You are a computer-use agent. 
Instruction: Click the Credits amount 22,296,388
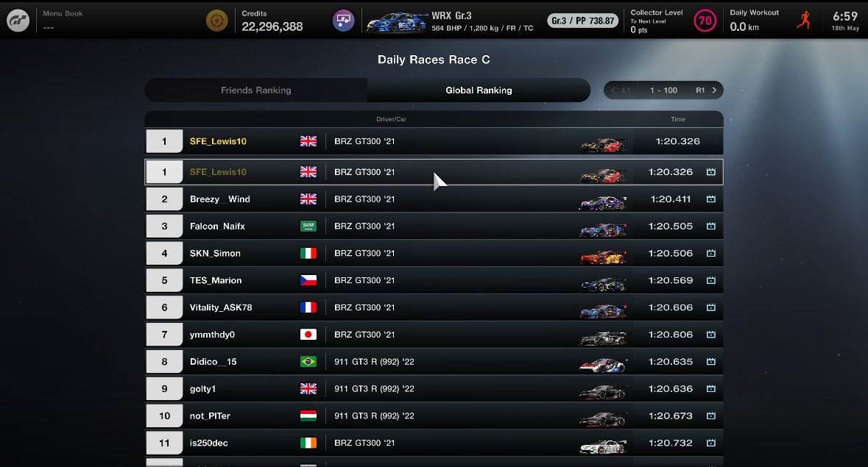tap(272, 26)
